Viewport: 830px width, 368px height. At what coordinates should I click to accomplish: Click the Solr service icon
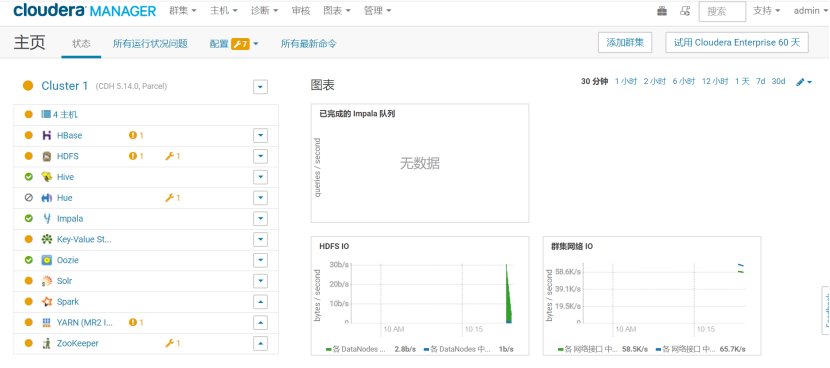tap(47, 281)
